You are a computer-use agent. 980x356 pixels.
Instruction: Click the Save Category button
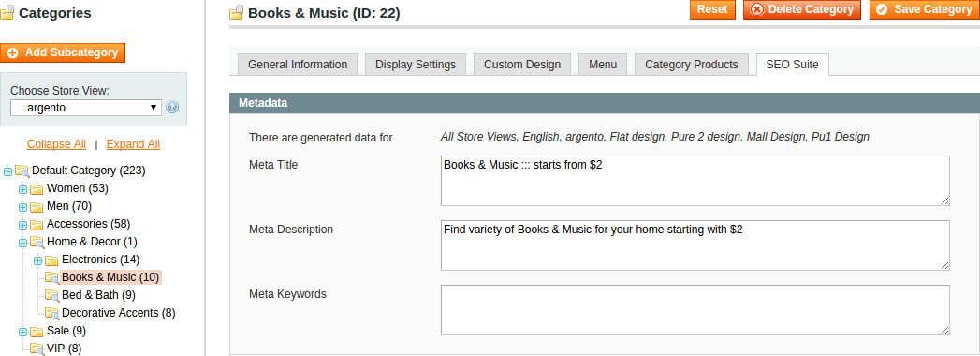(x=925, y=9)
